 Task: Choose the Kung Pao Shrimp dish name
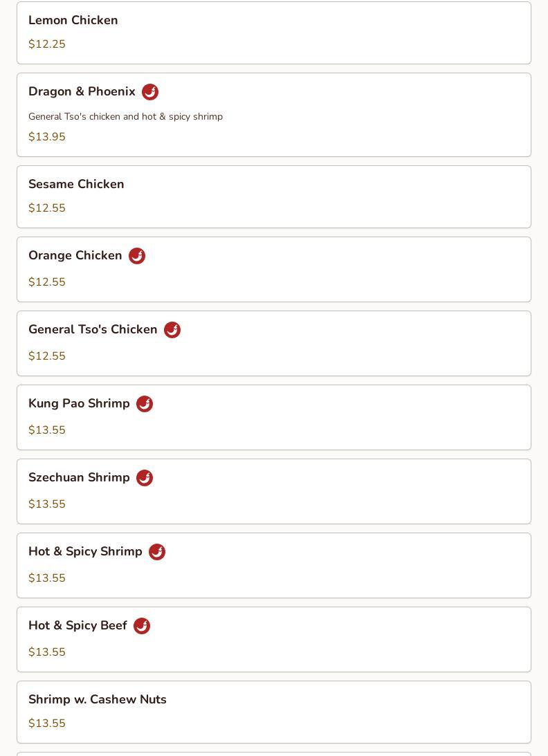point(79,403)
